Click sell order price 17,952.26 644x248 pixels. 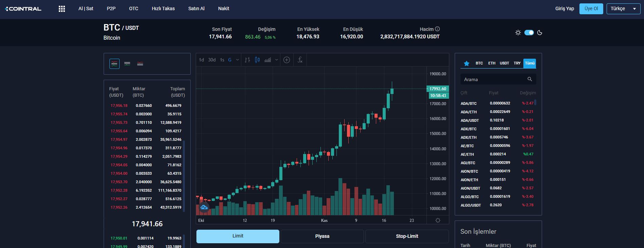pyautogui.click(x=119, y=207)
